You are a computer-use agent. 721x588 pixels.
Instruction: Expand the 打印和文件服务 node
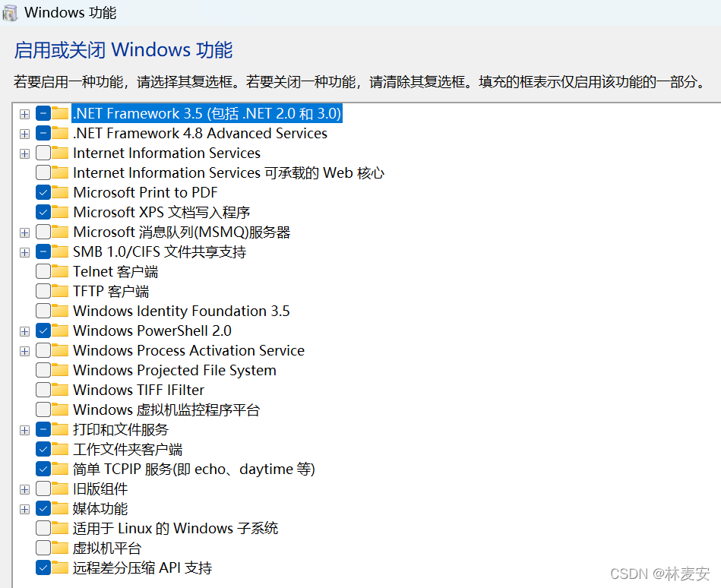24,430
